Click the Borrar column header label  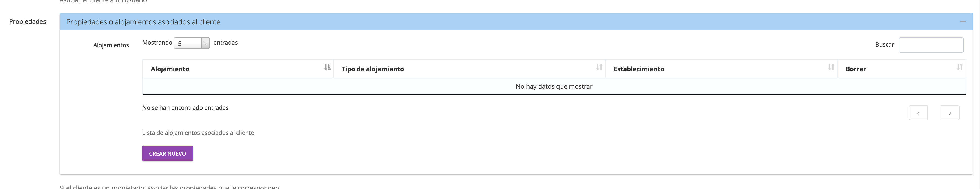pos(856,69)
